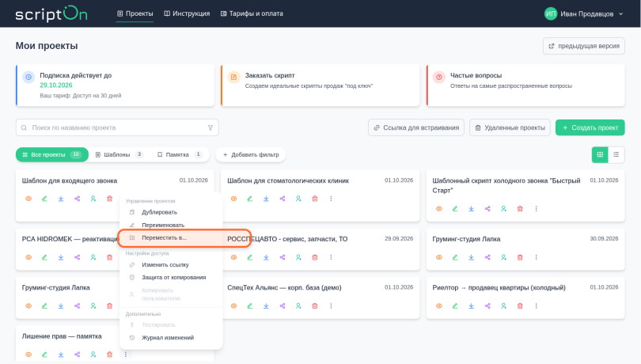Open user access icon for Шаблон для входящего звонка
The width and height of the screenshot is (641, 364).
pos(93,199)
